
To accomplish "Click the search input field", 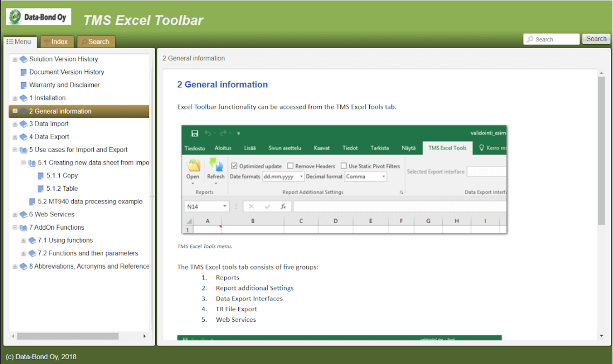I will 551,39.
